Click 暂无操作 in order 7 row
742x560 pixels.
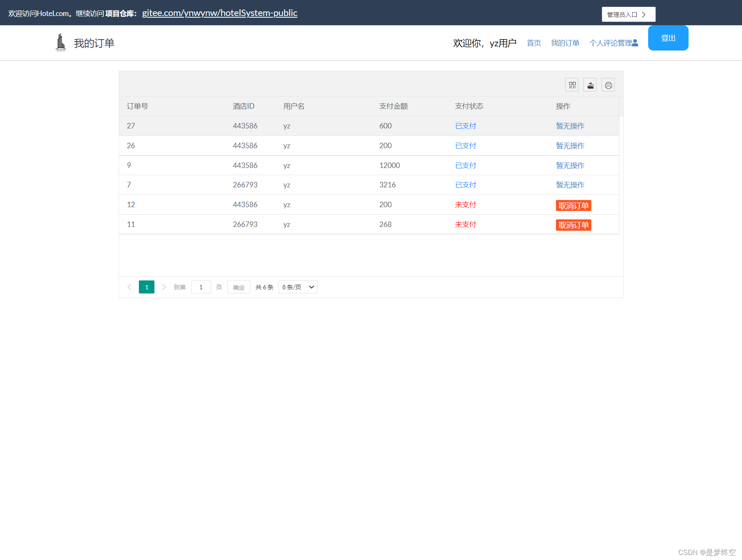pyautogui.click(x=570, y=185)
